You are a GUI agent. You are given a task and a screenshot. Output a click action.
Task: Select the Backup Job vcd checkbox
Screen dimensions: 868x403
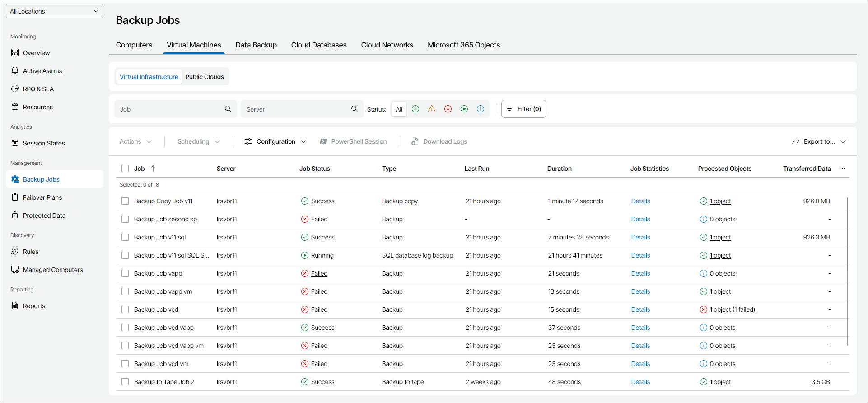[125, 309]
